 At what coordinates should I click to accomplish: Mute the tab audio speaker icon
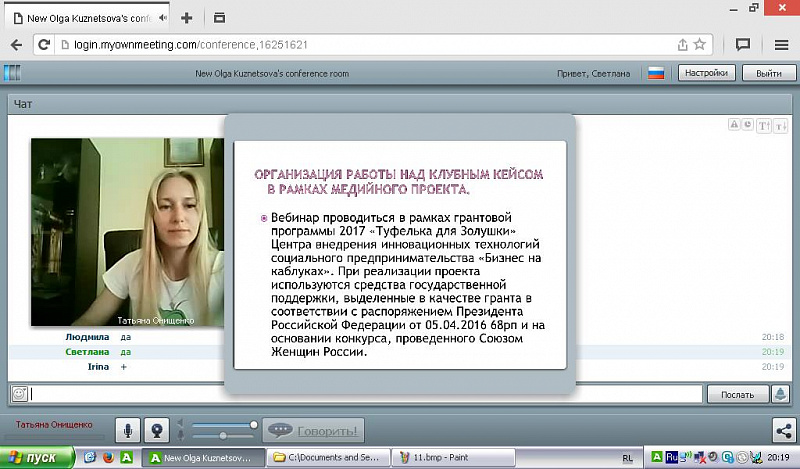(x=163, y=17)
